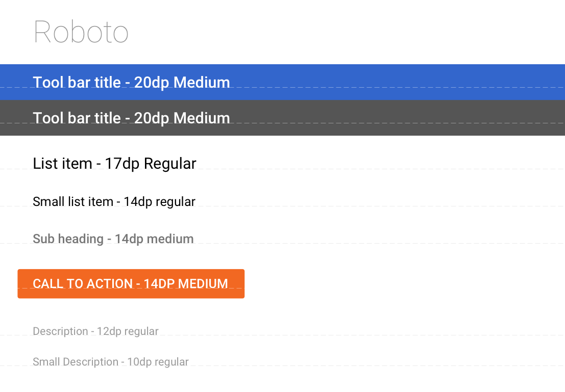Click 'List item - 17dp Regular' text
The image size is (565, 392).
point(114,164)
